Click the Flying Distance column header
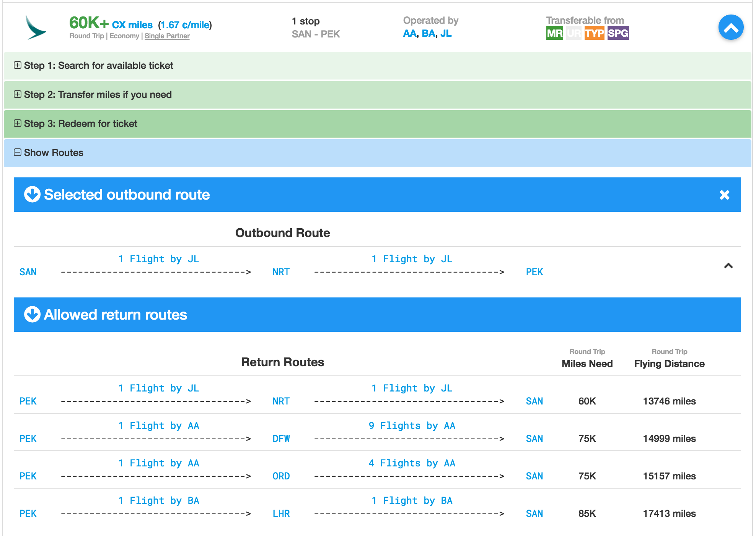The height and width of the screenshot is (536, 756). click(669, 364)
